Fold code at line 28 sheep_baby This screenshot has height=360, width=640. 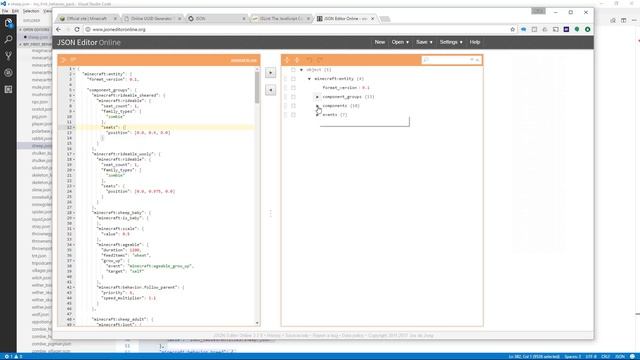click(74, 213)
